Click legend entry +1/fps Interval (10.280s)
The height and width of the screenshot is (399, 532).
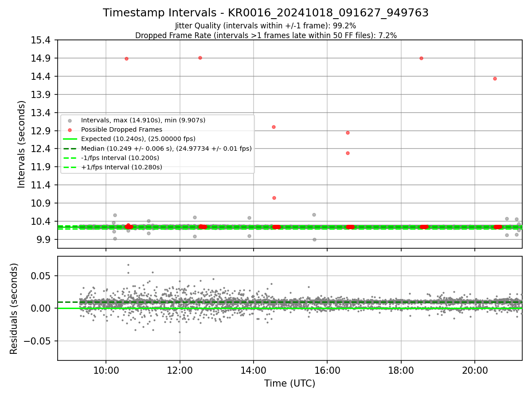(x=121, y=167)
